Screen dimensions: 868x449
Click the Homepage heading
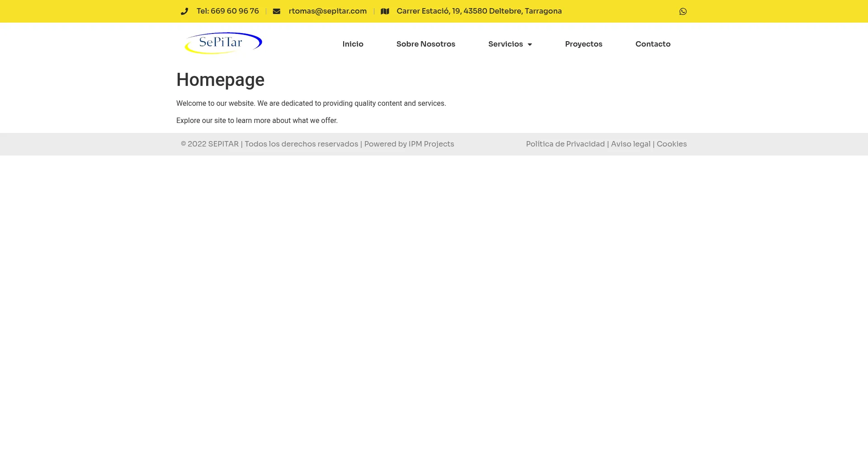point(220,80)
